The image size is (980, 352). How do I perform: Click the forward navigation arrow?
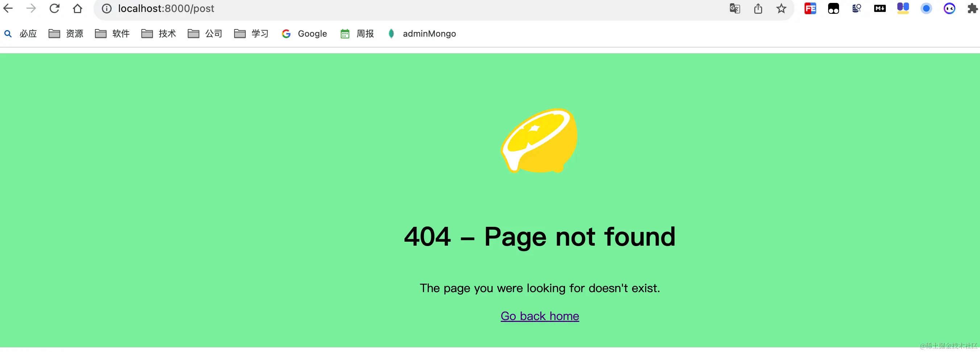point(31,8)
